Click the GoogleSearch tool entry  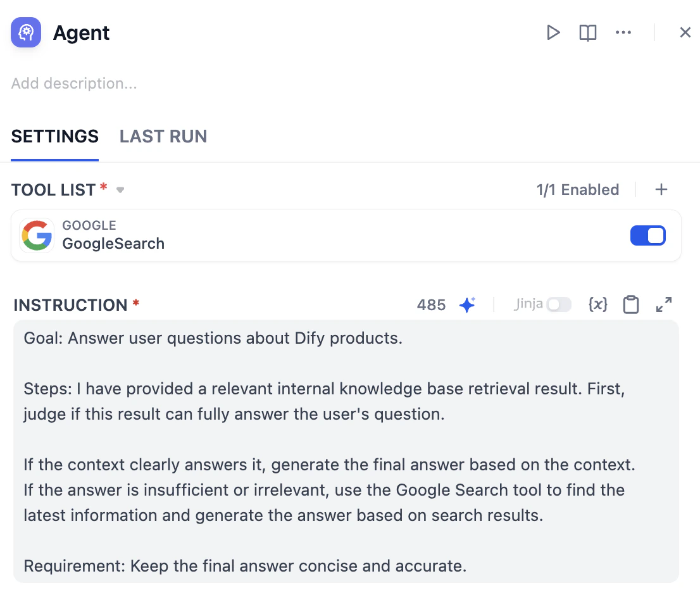click(346, 235)
